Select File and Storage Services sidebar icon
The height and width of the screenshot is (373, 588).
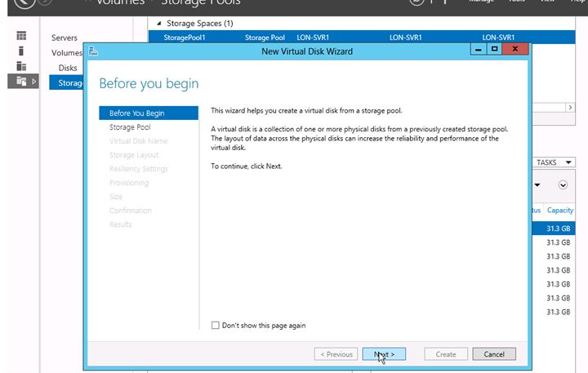pyautogui.click(x=22, y=81)
